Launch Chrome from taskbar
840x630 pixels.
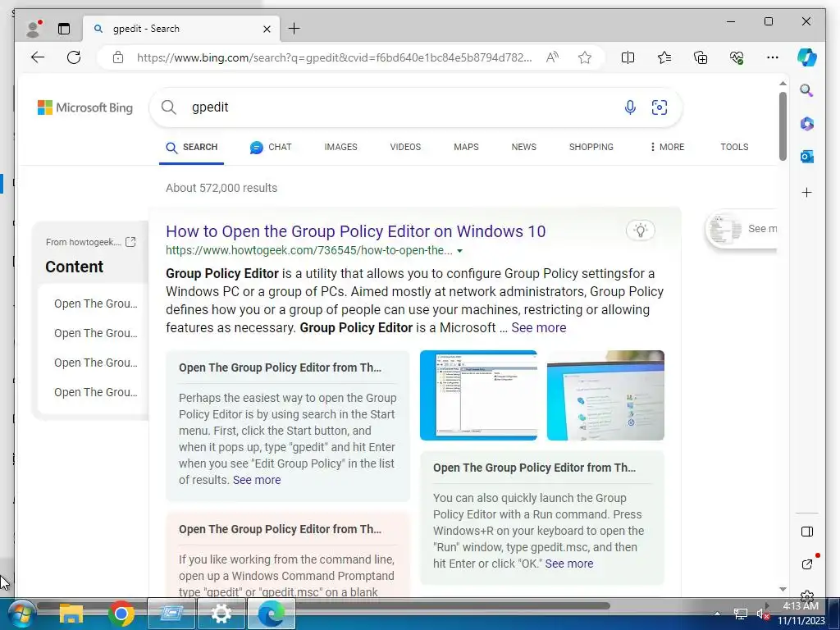point(121,614)
